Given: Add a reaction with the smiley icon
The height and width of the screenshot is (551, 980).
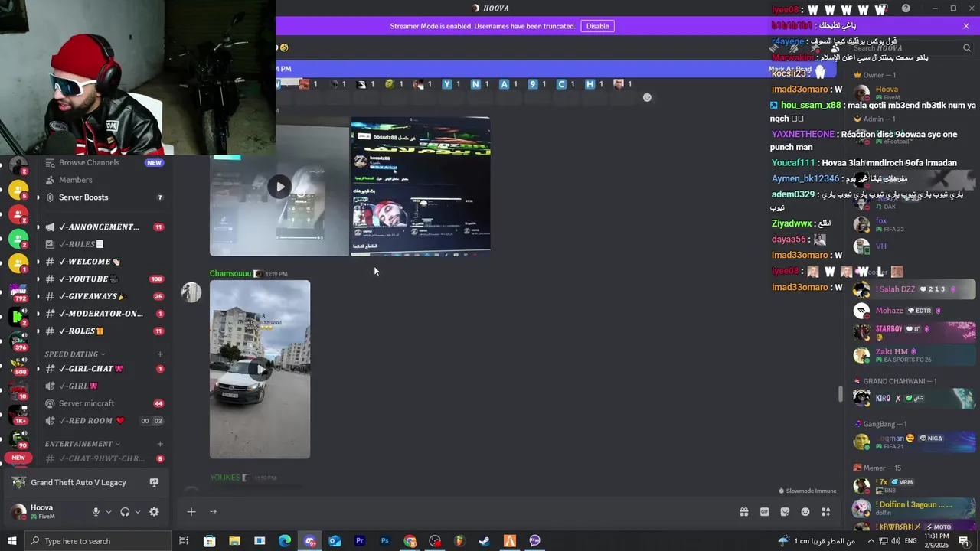Looking at the screenshot, I should [647, 98].
